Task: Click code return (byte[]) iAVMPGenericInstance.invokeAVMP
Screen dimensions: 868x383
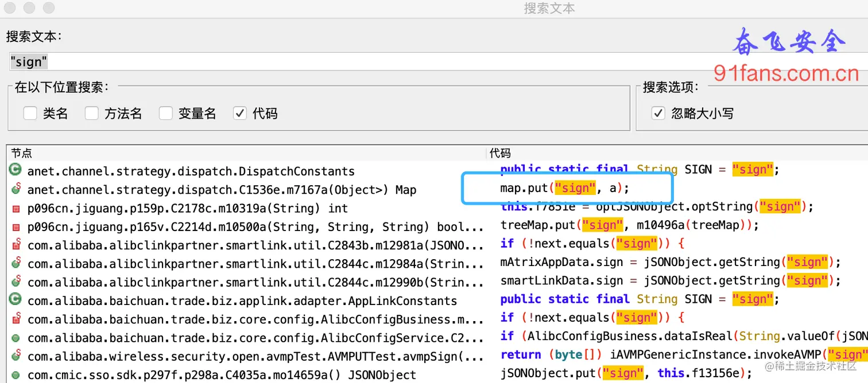Action: tap(684, 354)
